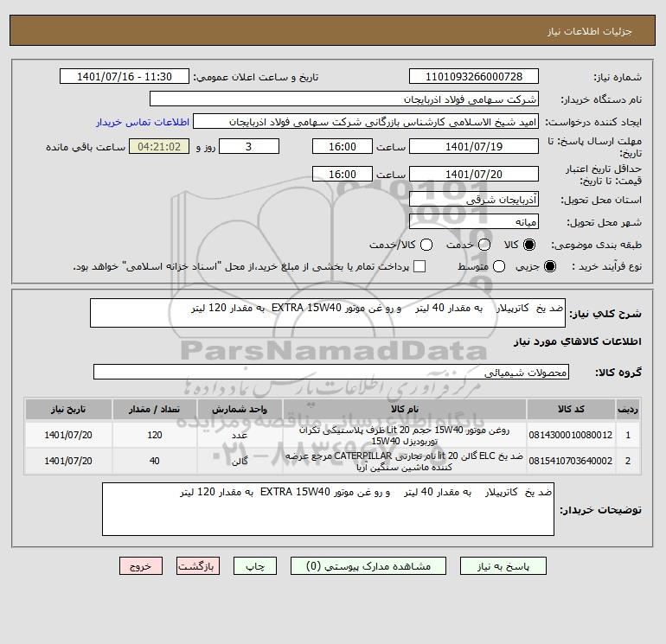This screenshot has width=666, height=644.
Task: Click the خروج exit button
Action: pyautogui.click(x=141, y=566)
